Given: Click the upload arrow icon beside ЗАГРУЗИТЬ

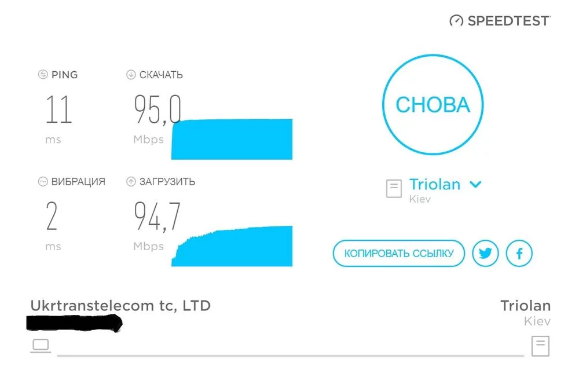Looking at the screenshot, I should coord(131,181).
